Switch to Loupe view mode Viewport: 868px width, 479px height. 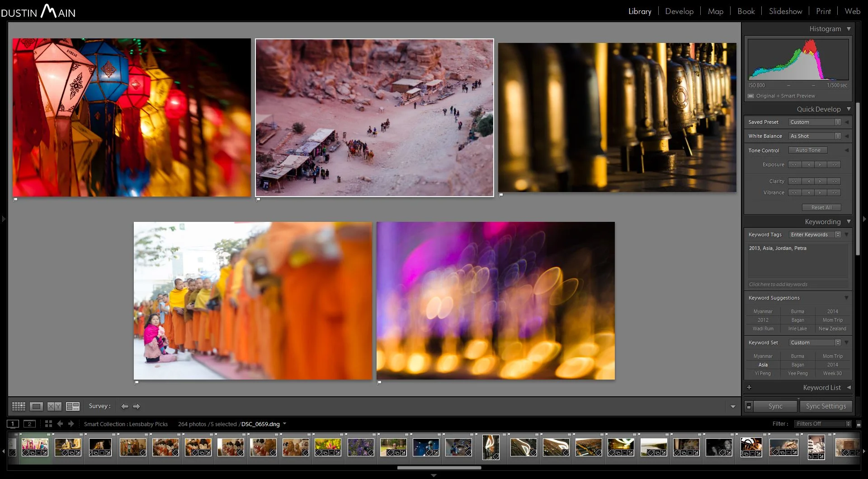[37, 406]
